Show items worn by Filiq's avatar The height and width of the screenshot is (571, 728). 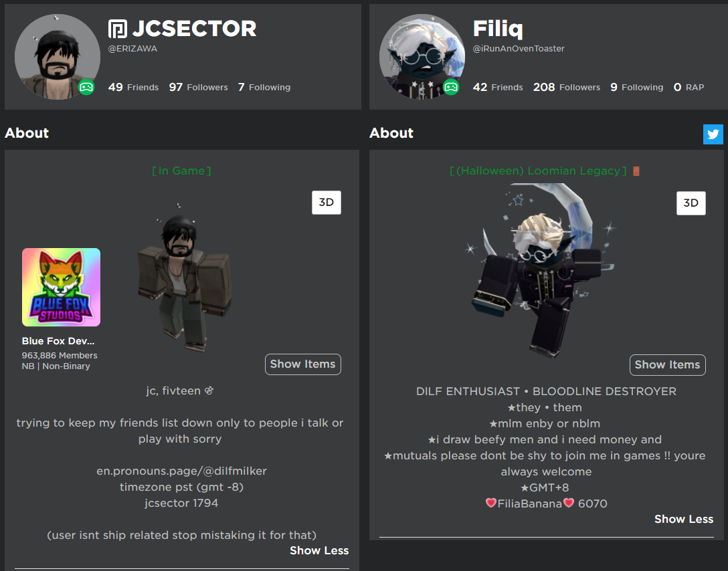(x=667, y=364)
